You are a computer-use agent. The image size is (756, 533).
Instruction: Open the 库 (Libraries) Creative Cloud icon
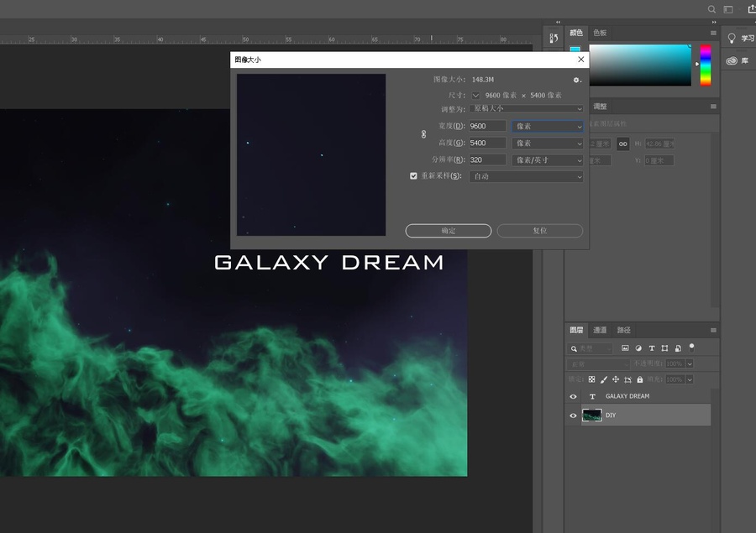pos(732,60)
